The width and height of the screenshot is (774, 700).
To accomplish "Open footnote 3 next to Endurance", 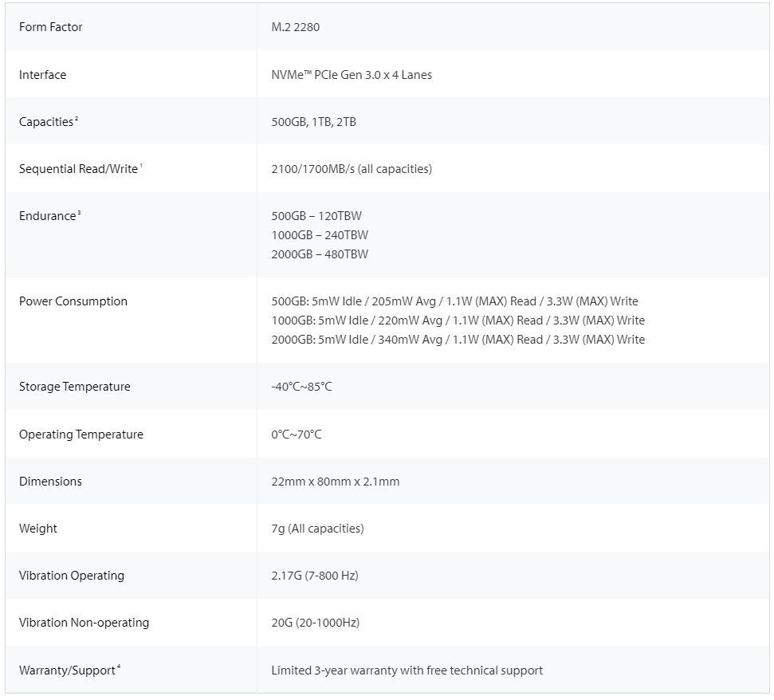I will coord(80,213).
